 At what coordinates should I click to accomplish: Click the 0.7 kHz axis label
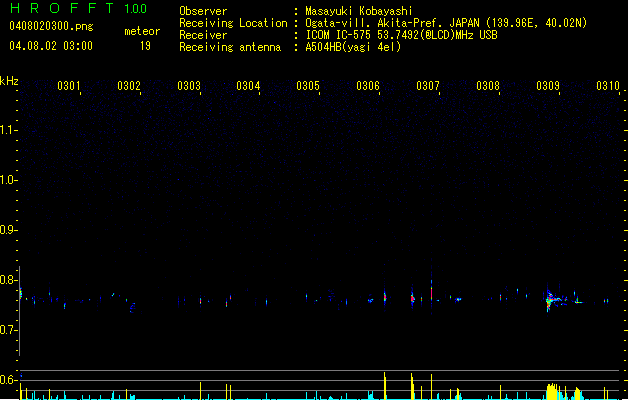(8, 330)
